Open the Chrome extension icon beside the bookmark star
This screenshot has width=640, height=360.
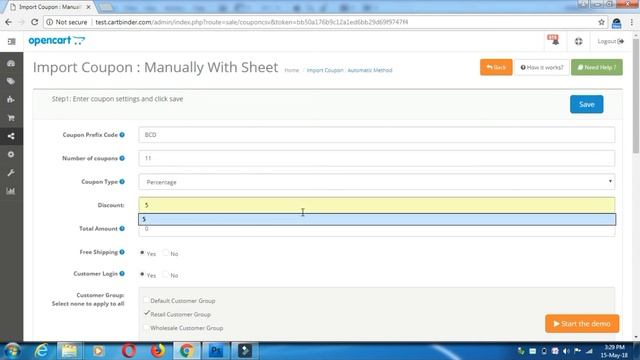tap(616, 23)
